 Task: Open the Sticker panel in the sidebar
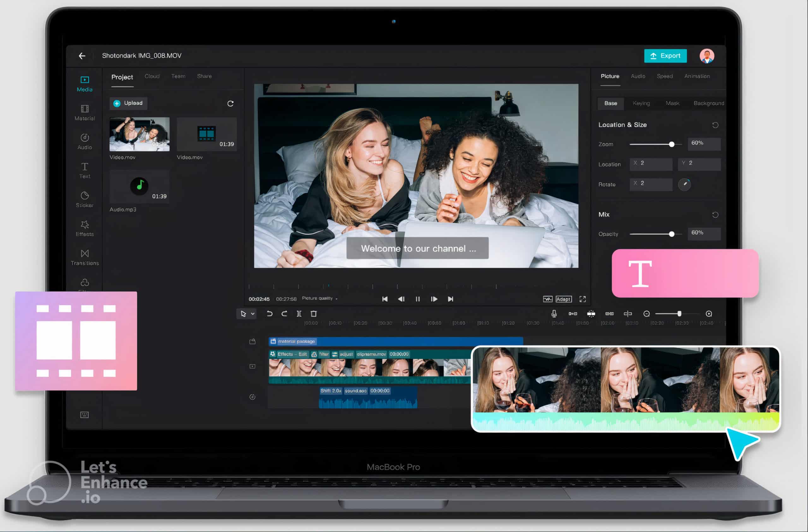[85, 199]
